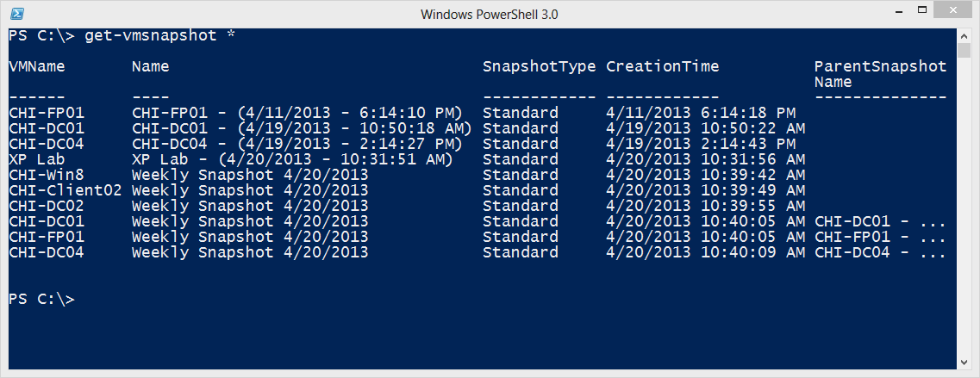Click the CHI-Win8 VMName cell
980x378 pixels.
click(47, 175)
